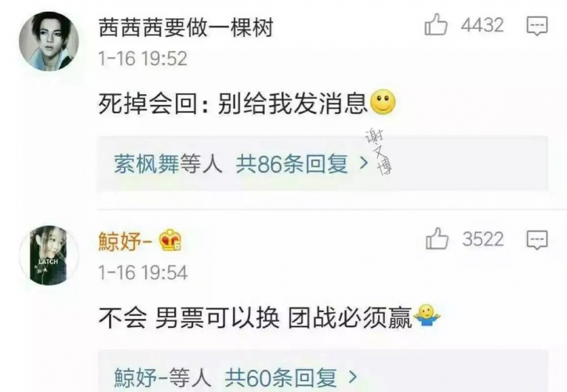Screen dimensions: 567x392
Task: Open 鲸妤- link in reply summary
Action: point(141,377)
